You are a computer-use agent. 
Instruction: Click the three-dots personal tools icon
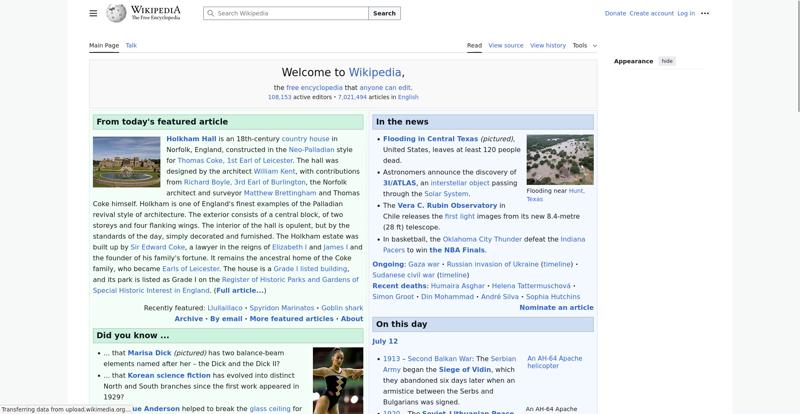click(x=705, y=13)
